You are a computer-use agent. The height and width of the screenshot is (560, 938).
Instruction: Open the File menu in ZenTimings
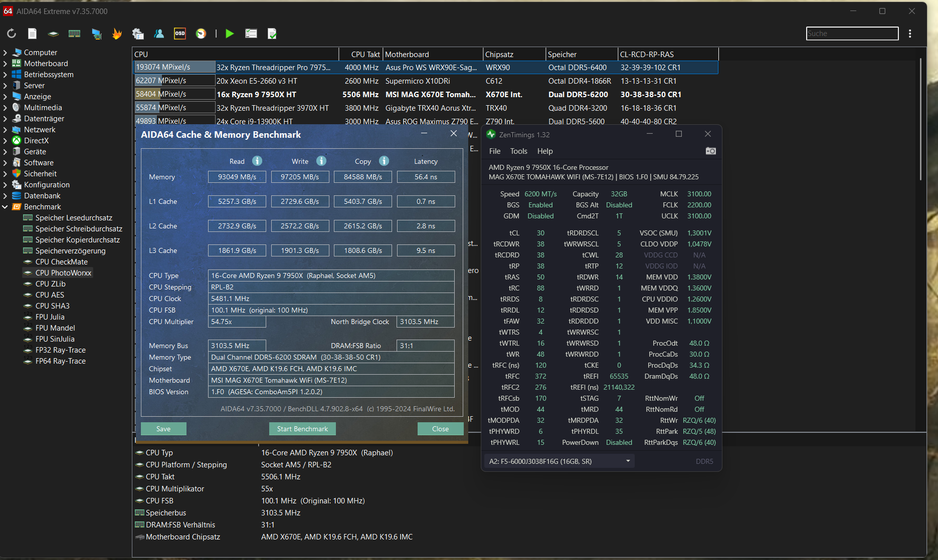(x=495, y=151)
